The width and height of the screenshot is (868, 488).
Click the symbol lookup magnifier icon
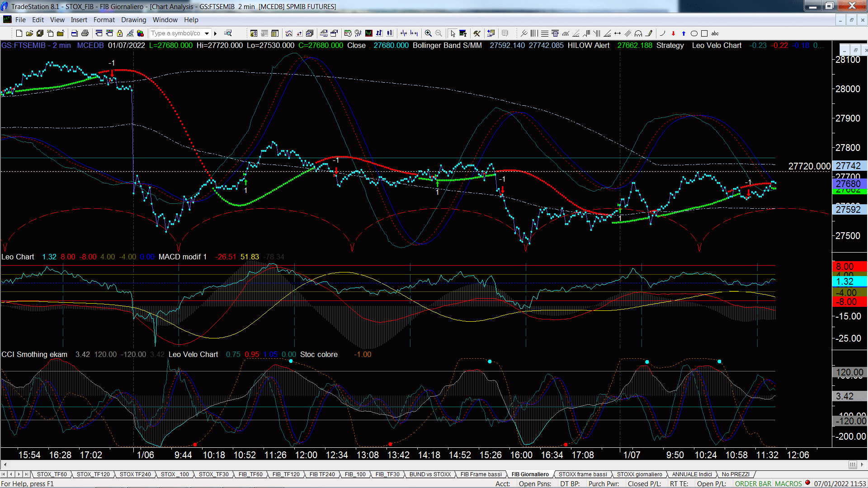228,33
